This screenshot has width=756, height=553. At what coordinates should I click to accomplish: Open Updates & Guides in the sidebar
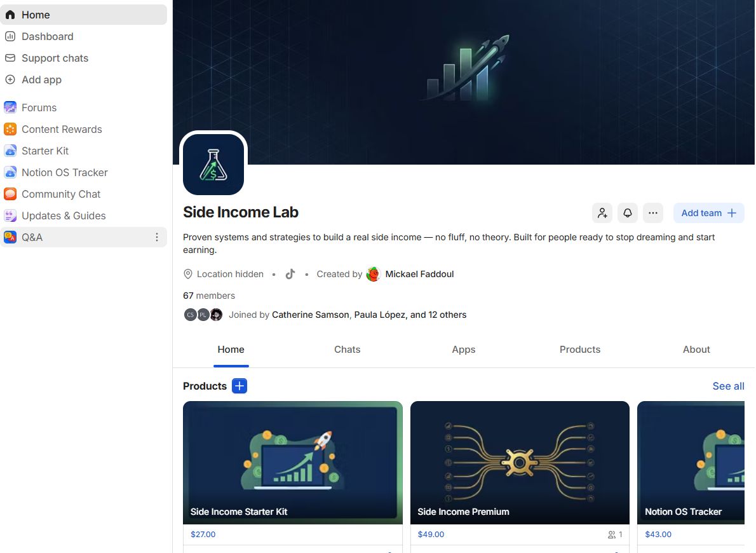click(83, 215)
